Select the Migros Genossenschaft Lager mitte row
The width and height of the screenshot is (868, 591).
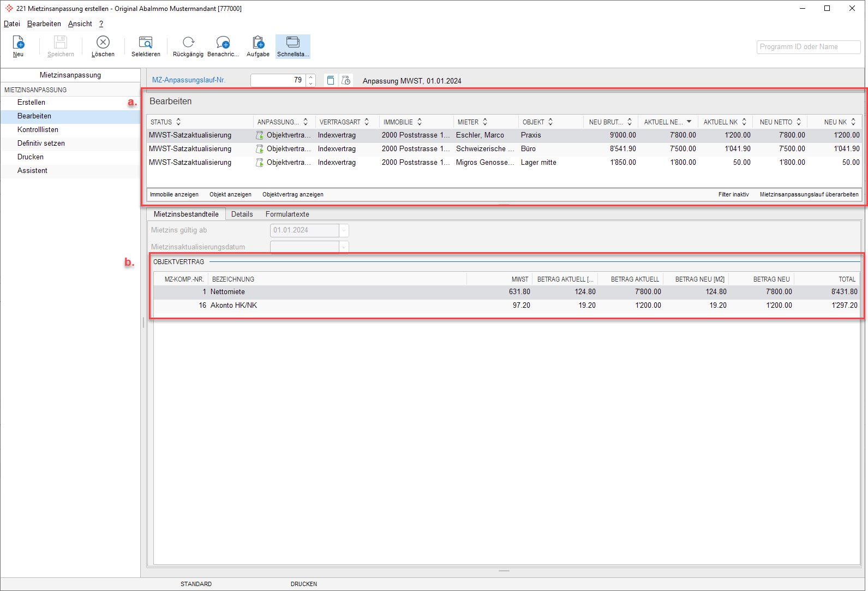click(x=504, y=163)
